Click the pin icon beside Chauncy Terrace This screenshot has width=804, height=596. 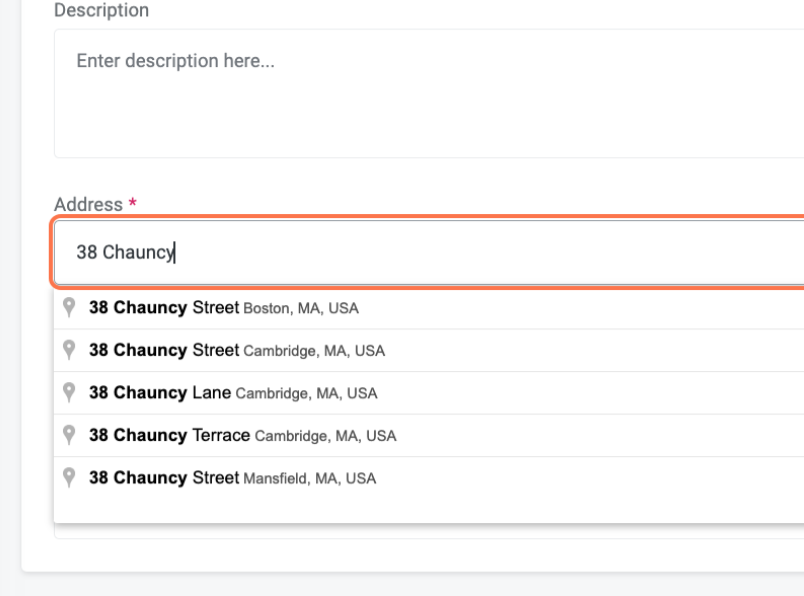click(68, 435)
